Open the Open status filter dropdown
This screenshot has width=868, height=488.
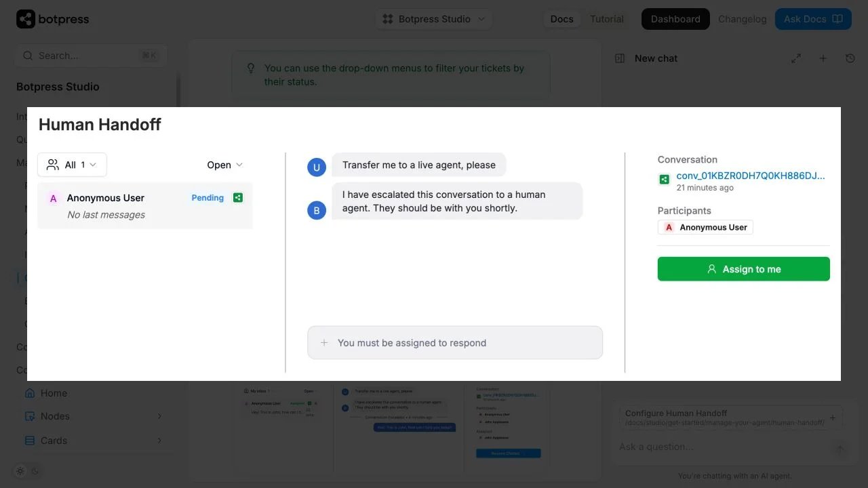pyautogui.click(x=225, y=165)
